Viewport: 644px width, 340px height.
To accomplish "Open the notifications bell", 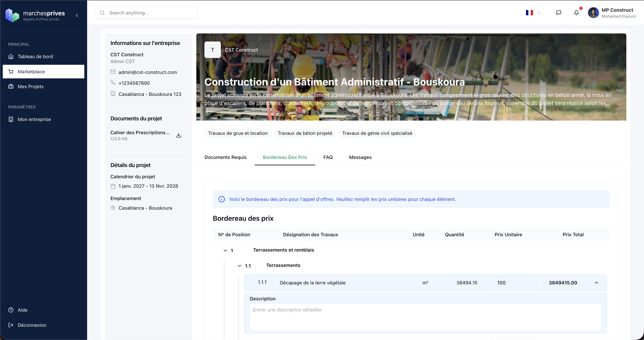I will click(x=576, y=13).
